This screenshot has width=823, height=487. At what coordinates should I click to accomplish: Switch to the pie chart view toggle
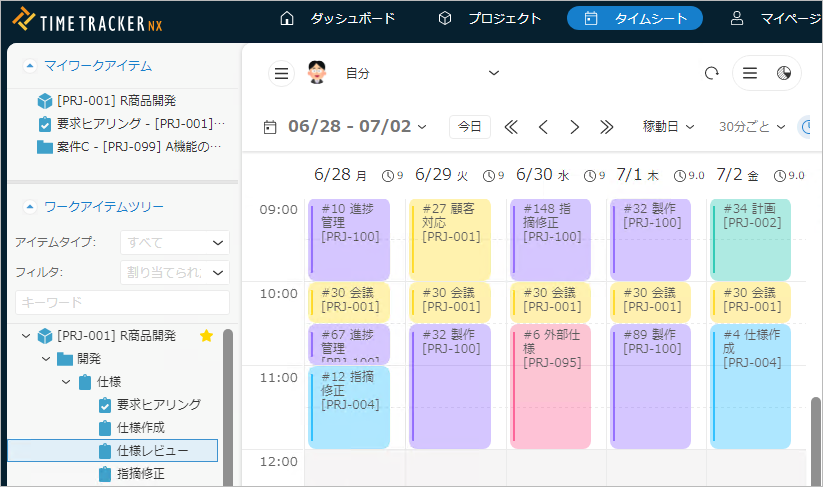783,73
